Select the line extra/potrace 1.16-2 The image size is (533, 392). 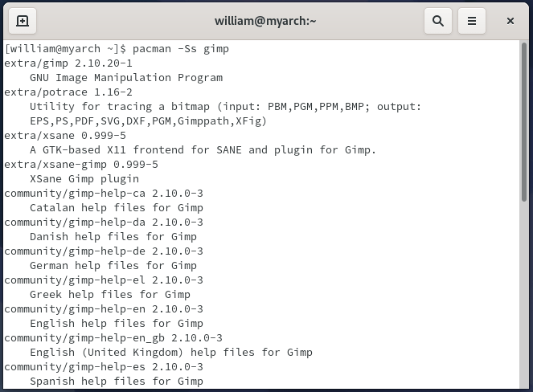point(68,92)
